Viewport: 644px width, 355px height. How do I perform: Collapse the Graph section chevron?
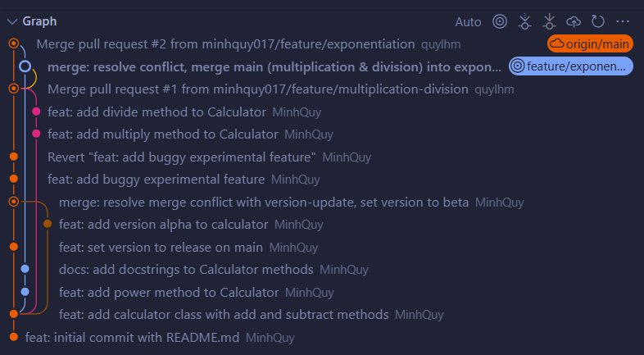click(x=12, y=21)
